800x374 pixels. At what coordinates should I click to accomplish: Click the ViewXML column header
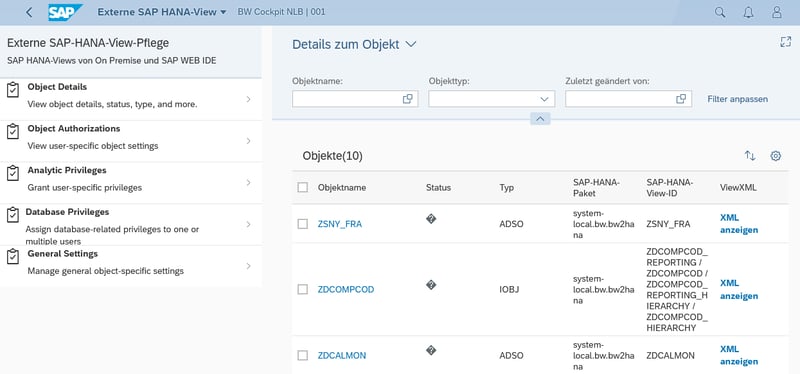738,187
